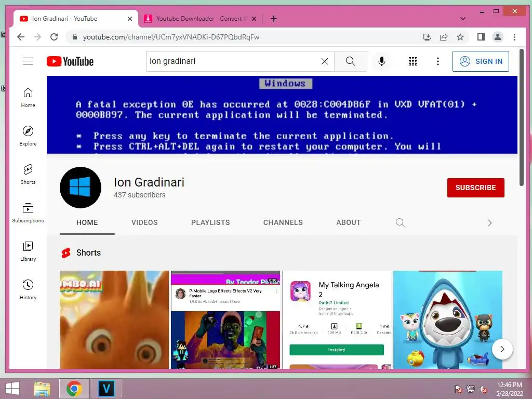532x399 pixels.
Task: Click the network tray icon
Action: [470, 389]
